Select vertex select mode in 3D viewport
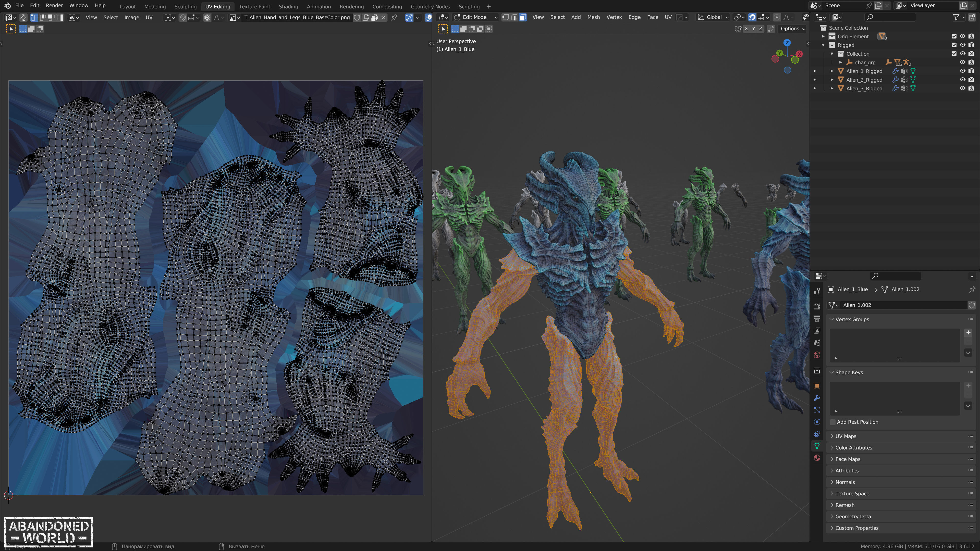This screenshot has width=980, height=551. (x=506, y=17)
